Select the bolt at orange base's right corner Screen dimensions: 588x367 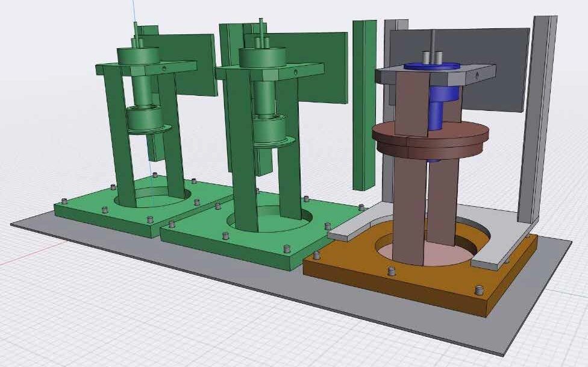pos(479,290)
